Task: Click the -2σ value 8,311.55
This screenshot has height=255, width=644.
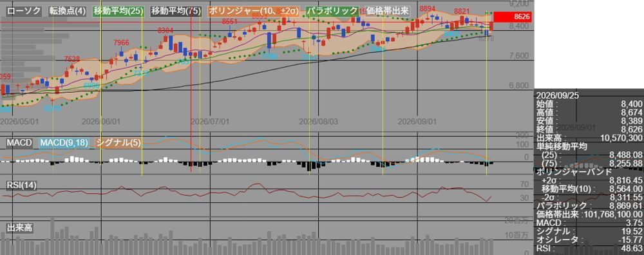Action: click(627, 197)
